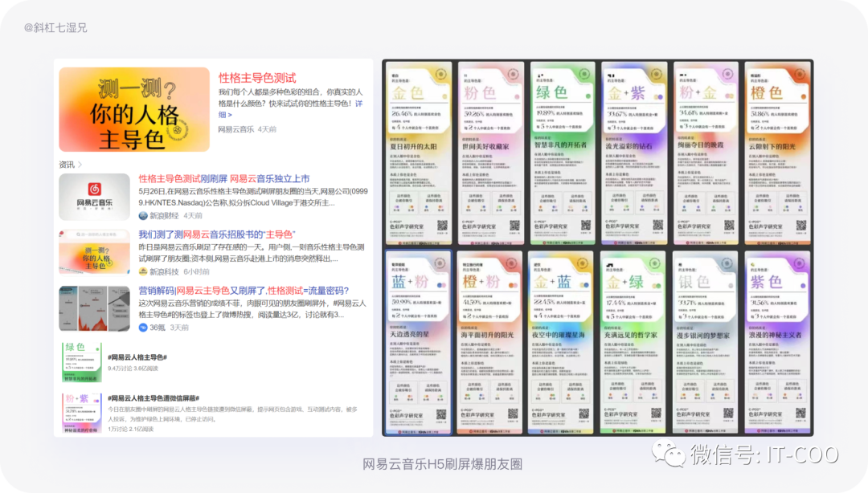Click the round disc icon on 紫色 poster
The height and width of the screenshot is (493, 868).
(800, 263)
